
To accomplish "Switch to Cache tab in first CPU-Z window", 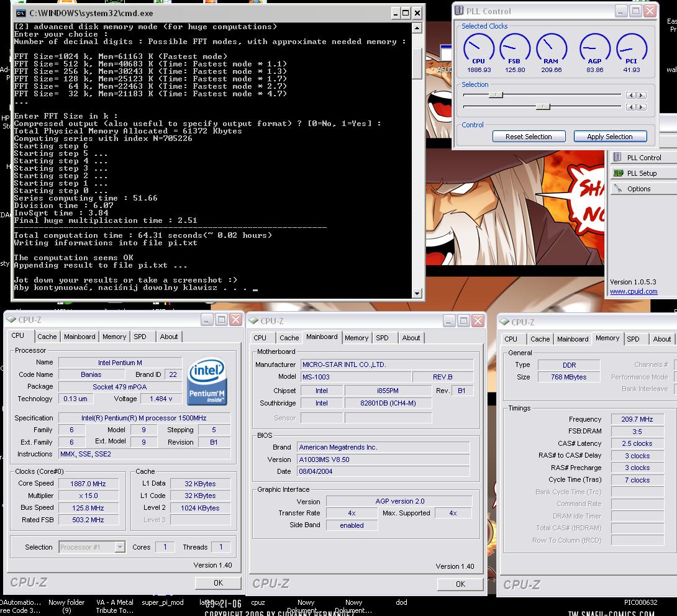I will (47, 337).
